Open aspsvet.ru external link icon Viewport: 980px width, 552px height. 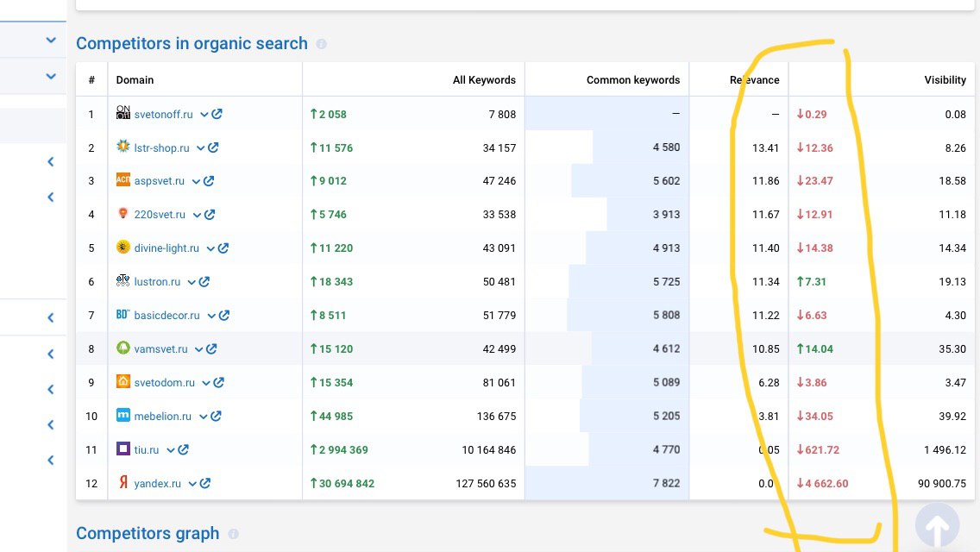[x=209, y=180]
